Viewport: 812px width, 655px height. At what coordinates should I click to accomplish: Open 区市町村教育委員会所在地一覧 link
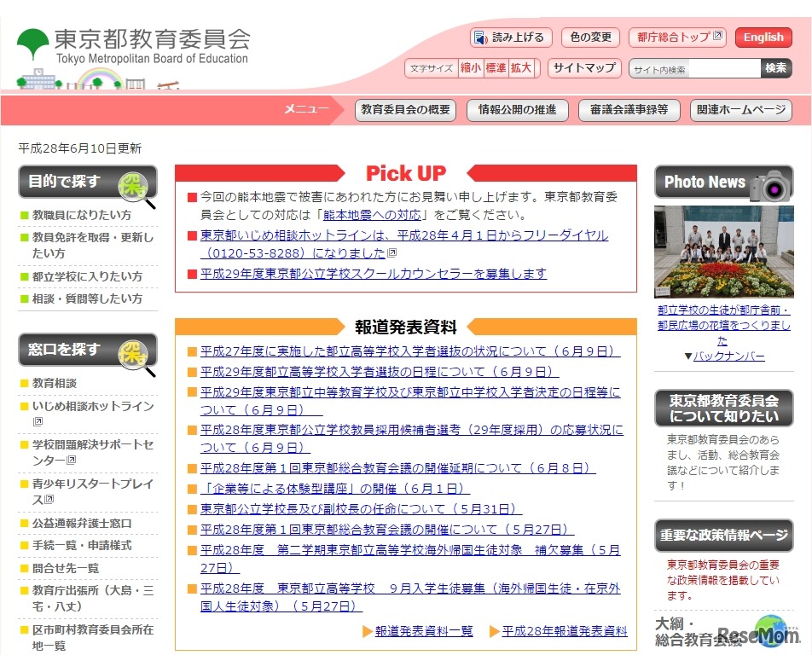pyautogui.click(x=93, y=637)
